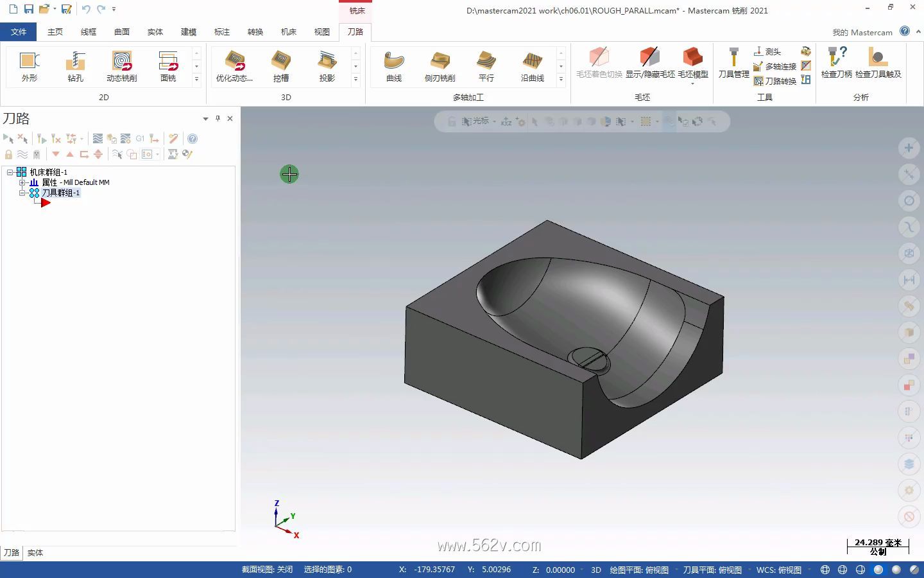Open the 动态铣削 dynamic milling toolpath
Image resolution: width=924 pixels, height=578 pixels.
(122, 67)
